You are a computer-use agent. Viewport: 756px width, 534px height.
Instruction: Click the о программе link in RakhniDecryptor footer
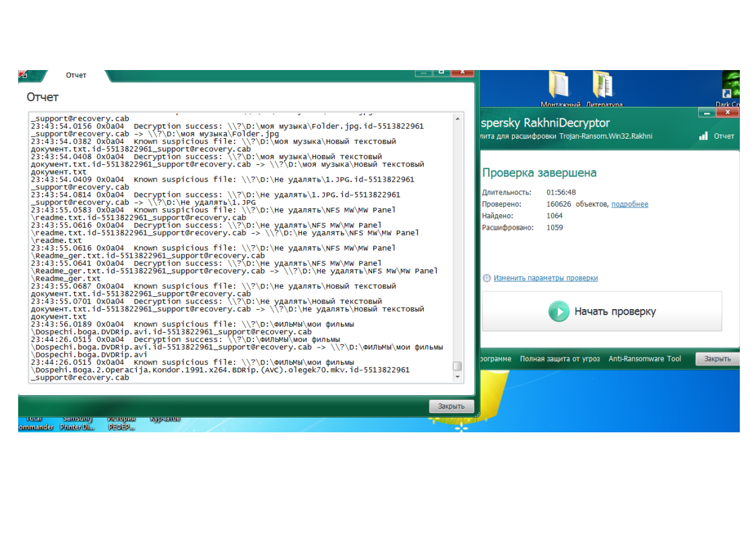tap(496, 358)
